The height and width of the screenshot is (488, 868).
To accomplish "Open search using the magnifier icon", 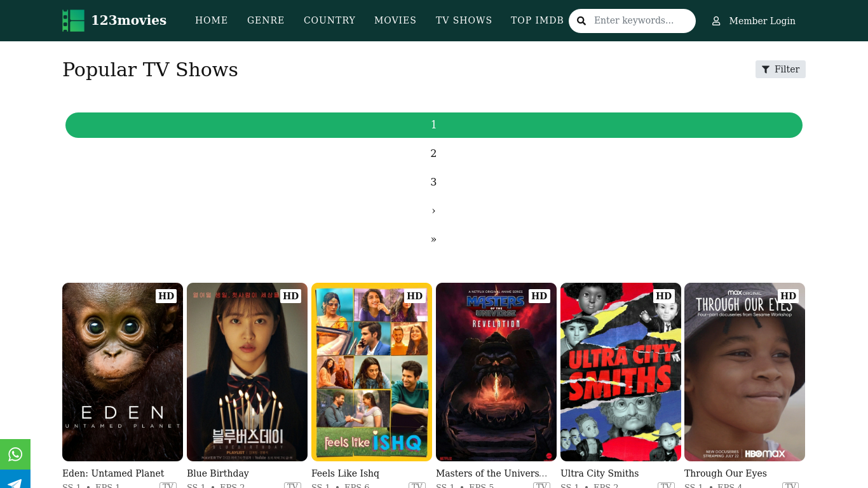I will pyautogui.click(x=581, y=20).
